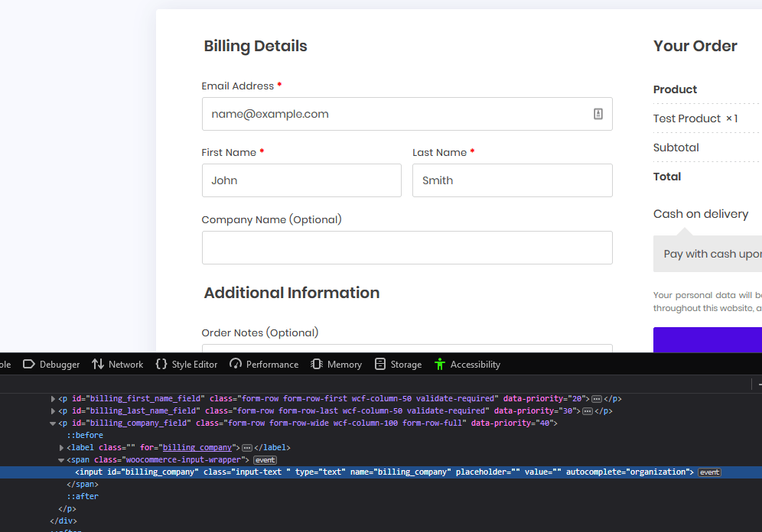Click ellipsis badge on billing_last_name_field row

(x=587, y=411)
